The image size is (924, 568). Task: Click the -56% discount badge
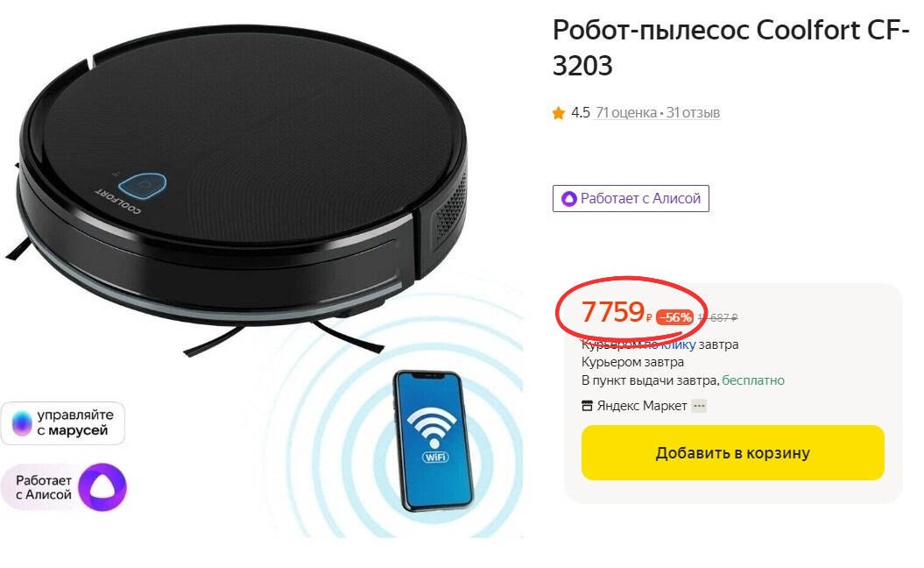tap(675, 317)
